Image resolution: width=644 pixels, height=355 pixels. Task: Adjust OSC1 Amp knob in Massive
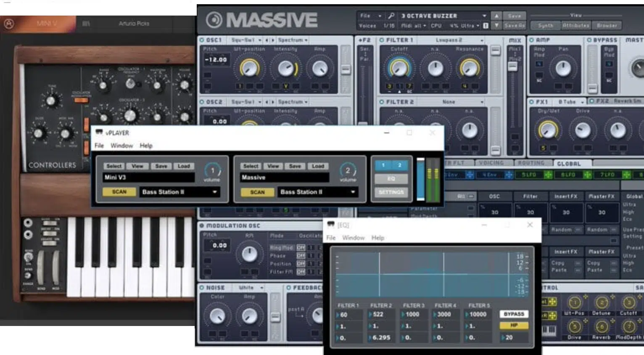point(320,68)
